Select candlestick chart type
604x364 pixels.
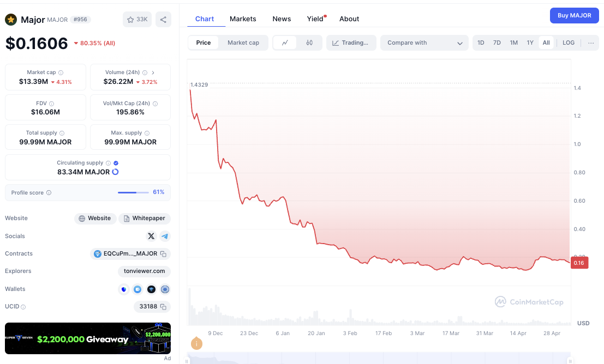[x=309, y=43]
